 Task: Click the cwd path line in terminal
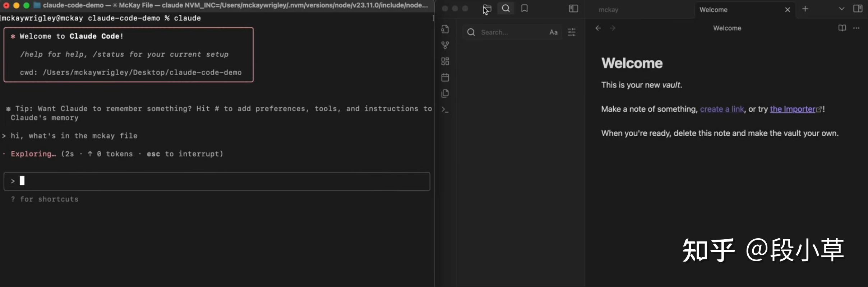[131, 72]
